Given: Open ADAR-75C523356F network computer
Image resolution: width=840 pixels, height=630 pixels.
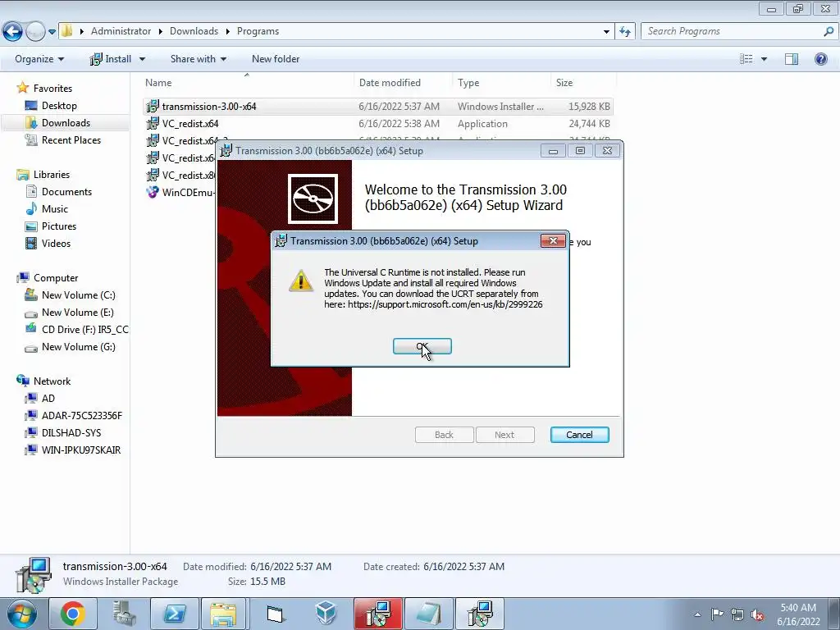Looking at the screenshot, I should click(81, 416).
